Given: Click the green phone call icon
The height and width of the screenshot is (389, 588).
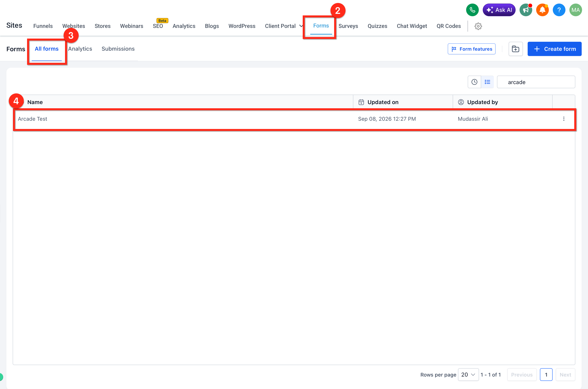Looking at the screenshot, I should pyautogui.click(x=472, y=10).
